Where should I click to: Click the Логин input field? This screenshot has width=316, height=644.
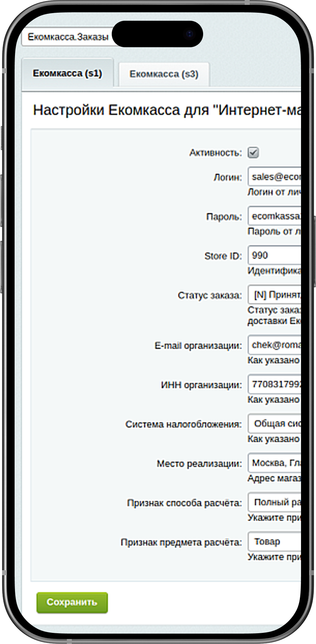click(x=274, y=177)
